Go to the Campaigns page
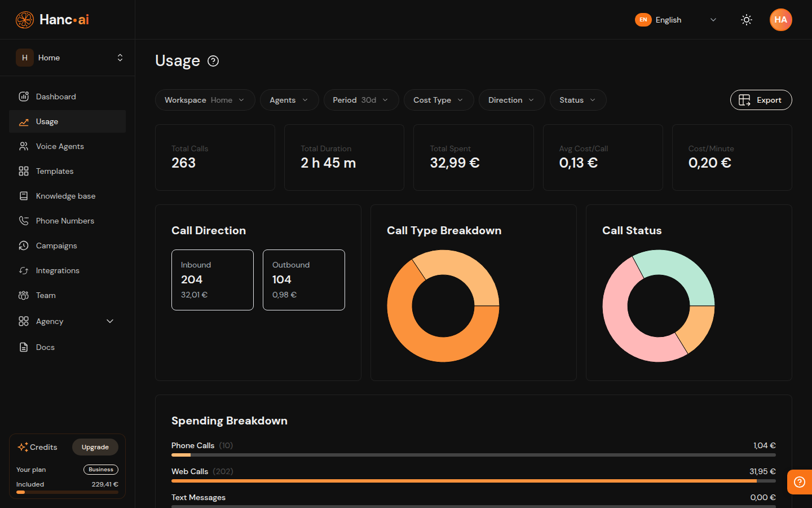Screen dimensions: 812x508 [x=56, y=245]
